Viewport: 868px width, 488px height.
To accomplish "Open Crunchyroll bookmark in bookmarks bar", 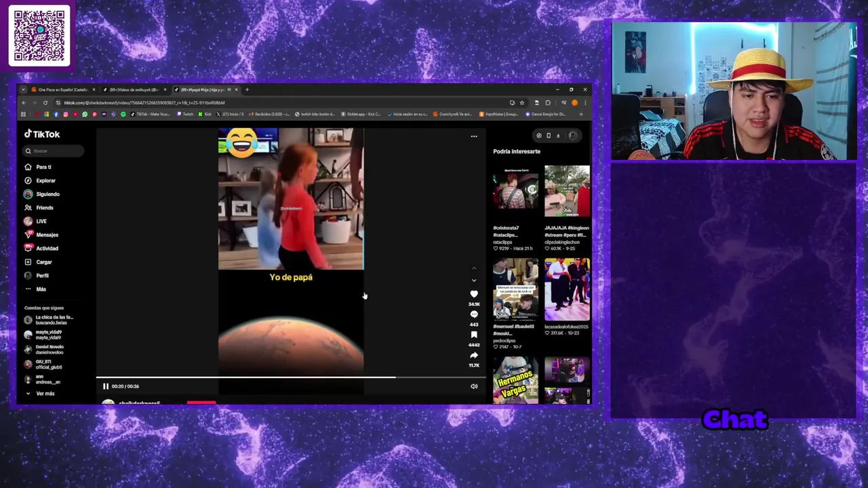I will pyautogui.click(x=453, y=114).
